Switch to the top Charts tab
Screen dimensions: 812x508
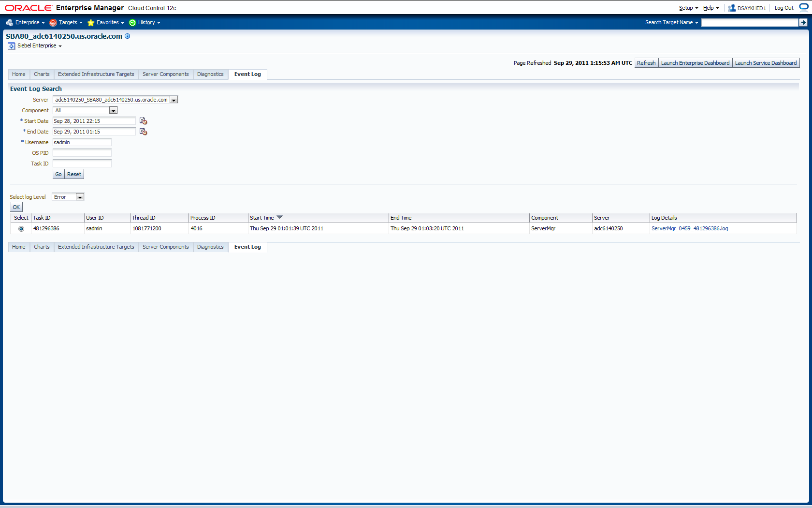click(x=42, y=74)
